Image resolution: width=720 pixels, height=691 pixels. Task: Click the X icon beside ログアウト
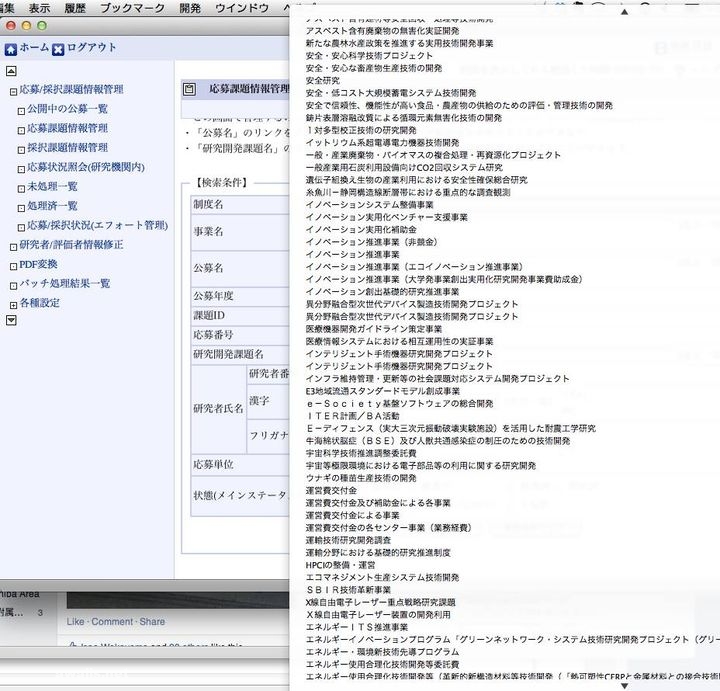[58, 49]
